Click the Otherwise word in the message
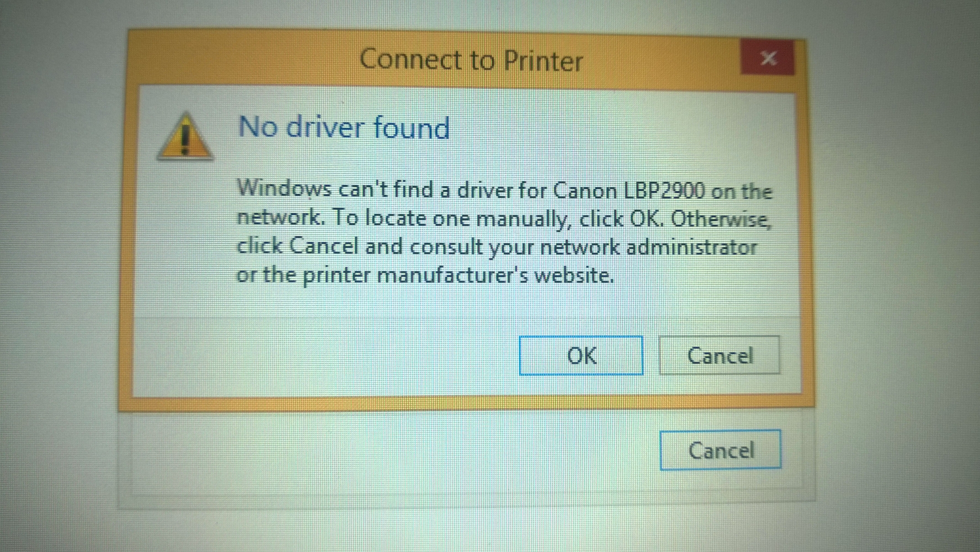 coord(721,220)
